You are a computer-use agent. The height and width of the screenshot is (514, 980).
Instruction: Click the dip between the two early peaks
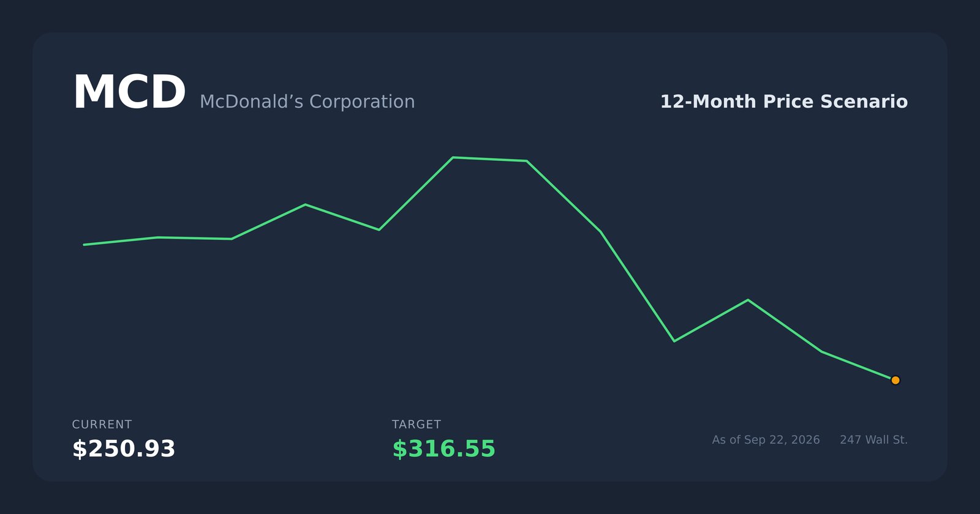coord(379,230)
